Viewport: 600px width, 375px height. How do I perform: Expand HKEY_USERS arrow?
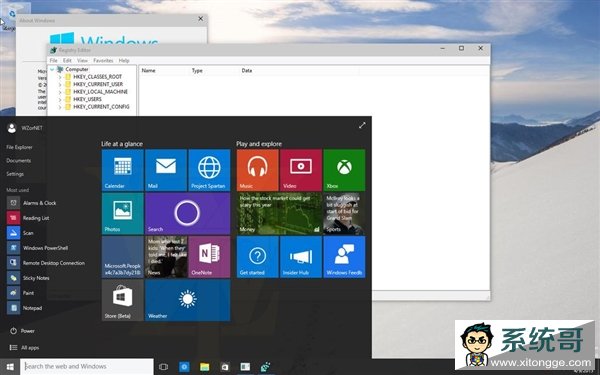[x=60, y=99]
